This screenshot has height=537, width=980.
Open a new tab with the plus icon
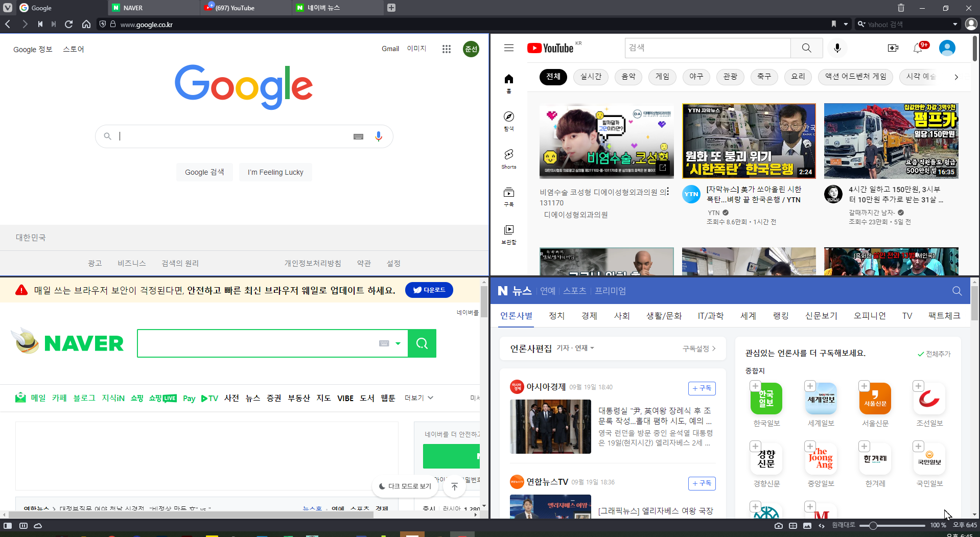coord(391,8)
